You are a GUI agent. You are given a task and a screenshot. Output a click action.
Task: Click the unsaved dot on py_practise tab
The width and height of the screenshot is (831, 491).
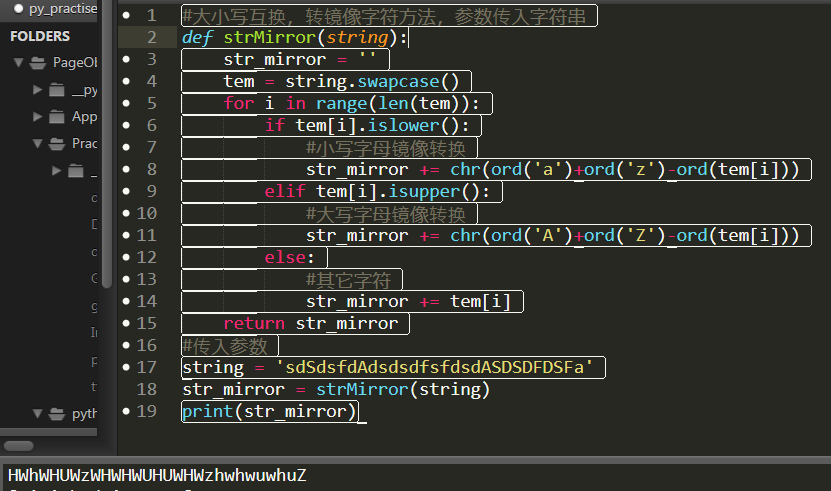(18, 8)
